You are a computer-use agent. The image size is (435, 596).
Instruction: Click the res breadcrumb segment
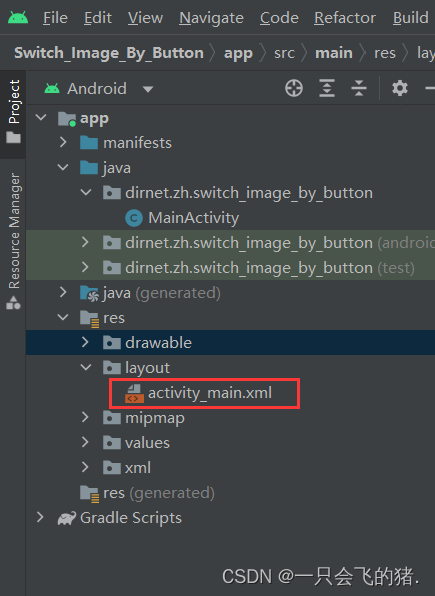point(385,53)
